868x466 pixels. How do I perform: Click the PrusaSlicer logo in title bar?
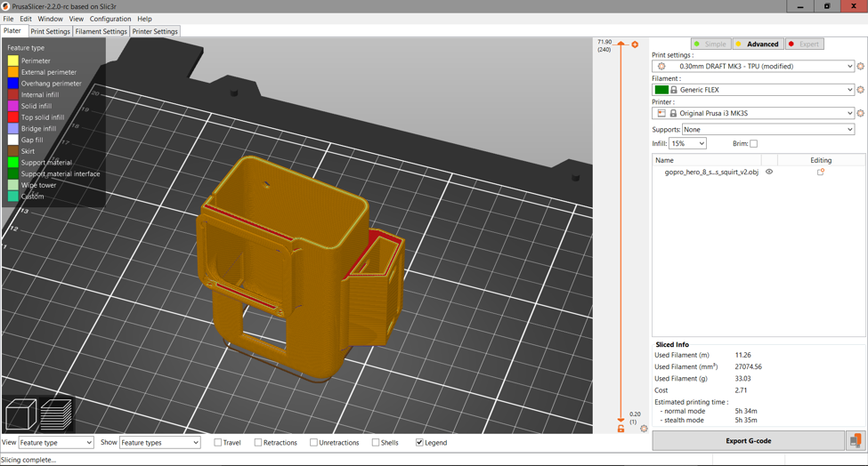pos(5,6)
